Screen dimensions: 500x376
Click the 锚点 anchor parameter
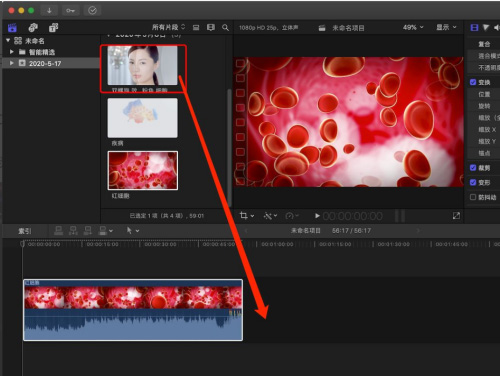click(484, 153)
